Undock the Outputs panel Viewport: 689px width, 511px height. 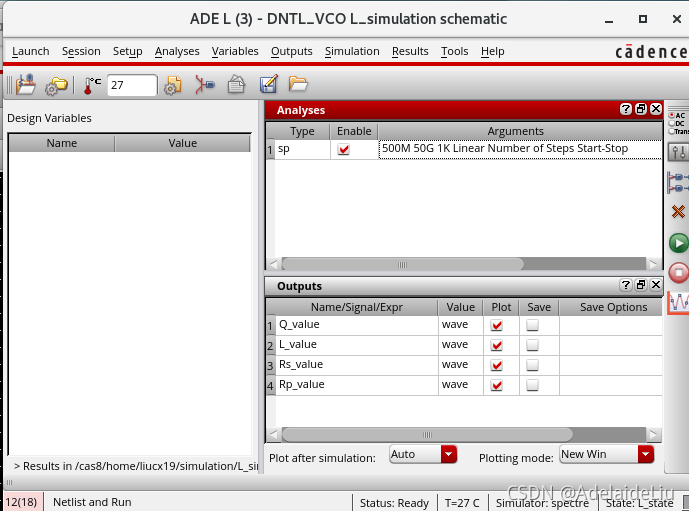click(641, 285)
